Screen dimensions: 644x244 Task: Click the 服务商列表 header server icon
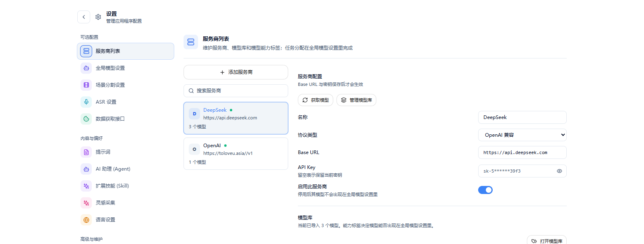pos(191,42)
